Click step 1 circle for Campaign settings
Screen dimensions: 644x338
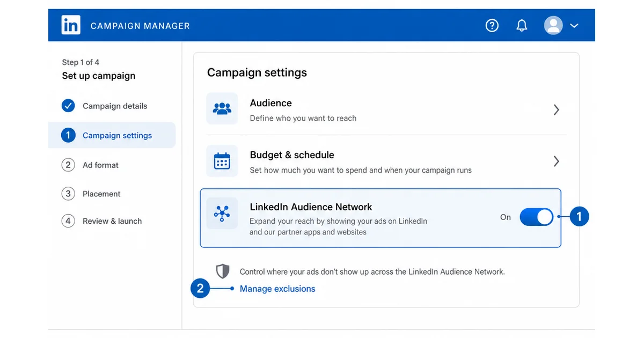pyautogui.click(x=68, y=135)
